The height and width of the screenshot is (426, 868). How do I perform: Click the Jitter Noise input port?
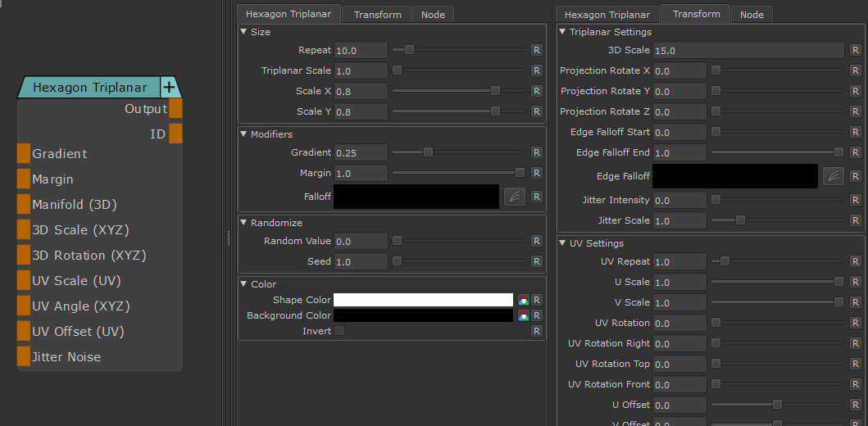(x=23, y=357)
